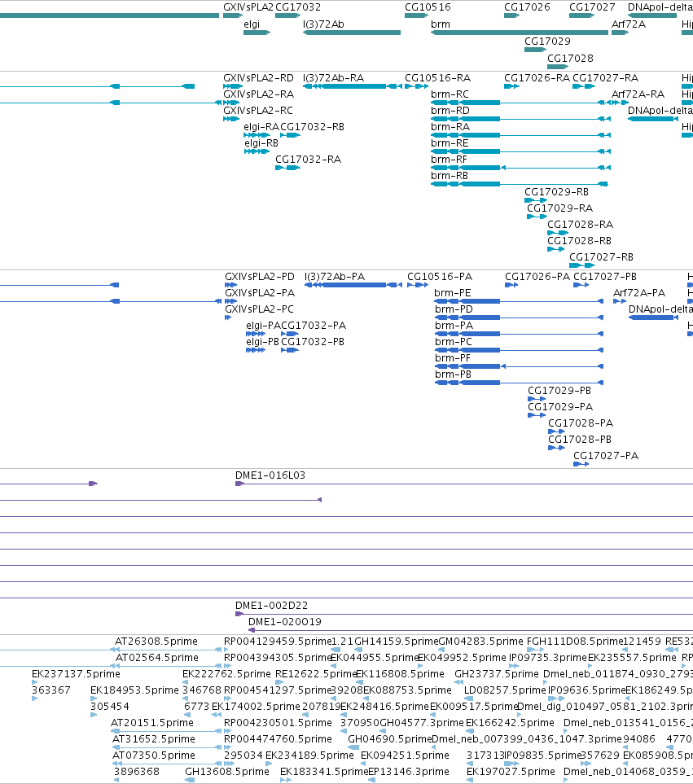Select the CG17026 gene label

pos(527,7)
